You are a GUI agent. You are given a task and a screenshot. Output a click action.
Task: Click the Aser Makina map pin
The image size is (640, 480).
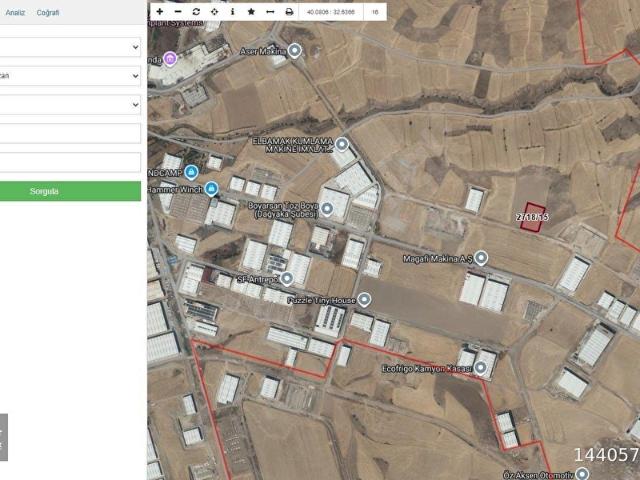[295, 51]
